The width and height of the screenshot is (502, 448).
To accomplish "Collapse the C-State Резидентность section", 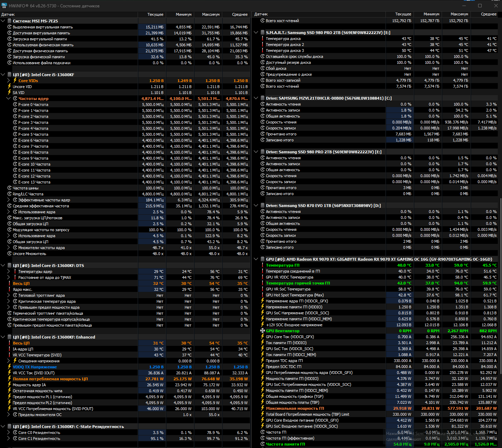I will coord(3,427).
